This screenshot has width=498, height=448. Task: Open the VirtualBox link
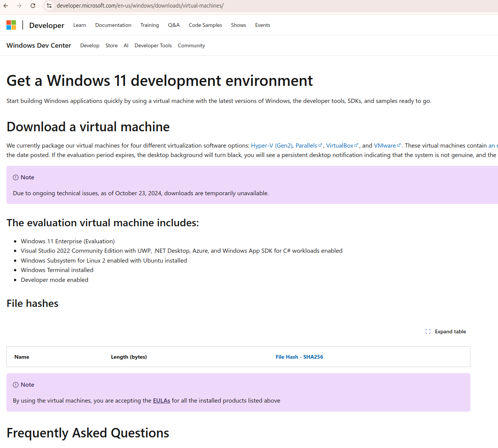[340, 145]
